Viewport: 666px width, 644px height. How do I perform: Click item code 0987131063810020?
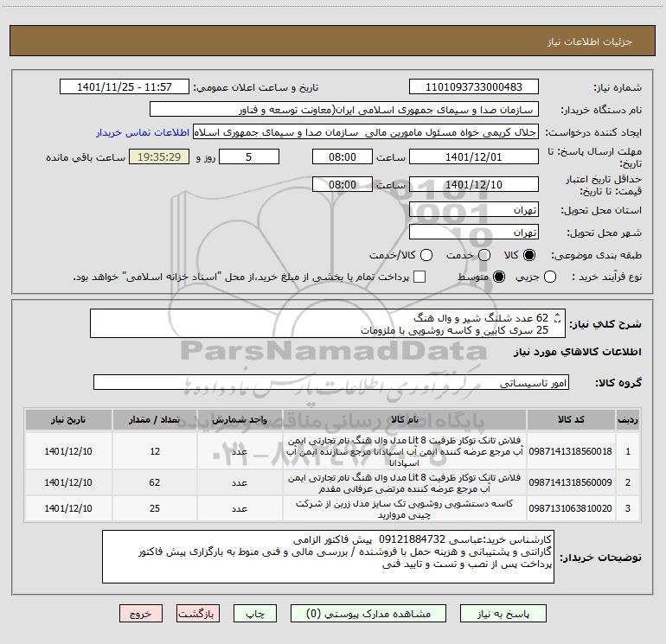click(571, 508)
